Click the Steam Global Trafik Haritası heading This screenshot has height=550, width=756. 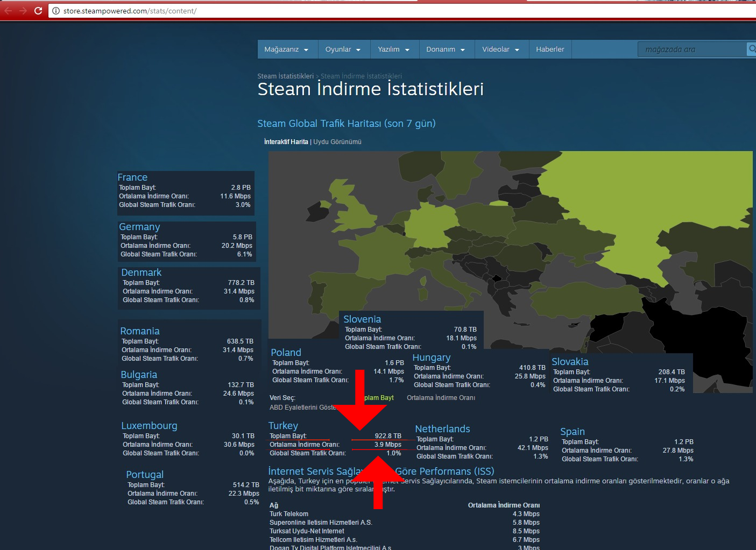click(347, 124)
